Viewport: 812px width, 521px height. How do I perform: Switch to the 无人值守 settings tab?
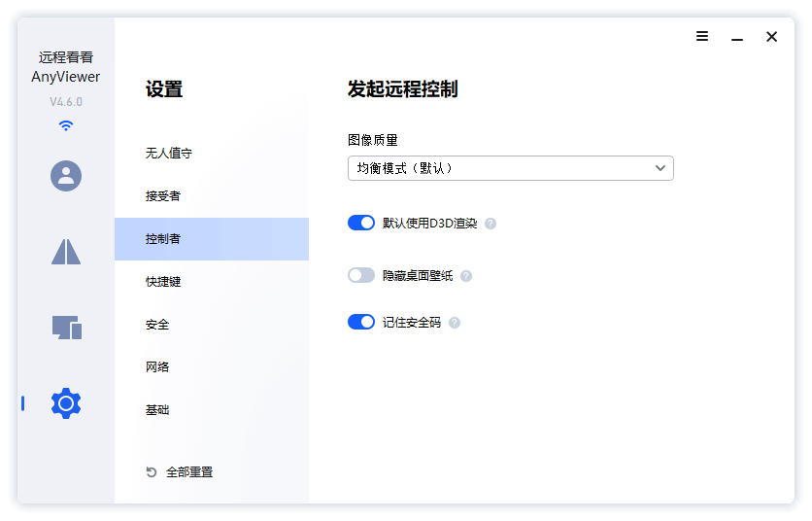pyautogui.click(x=169, y=154)
